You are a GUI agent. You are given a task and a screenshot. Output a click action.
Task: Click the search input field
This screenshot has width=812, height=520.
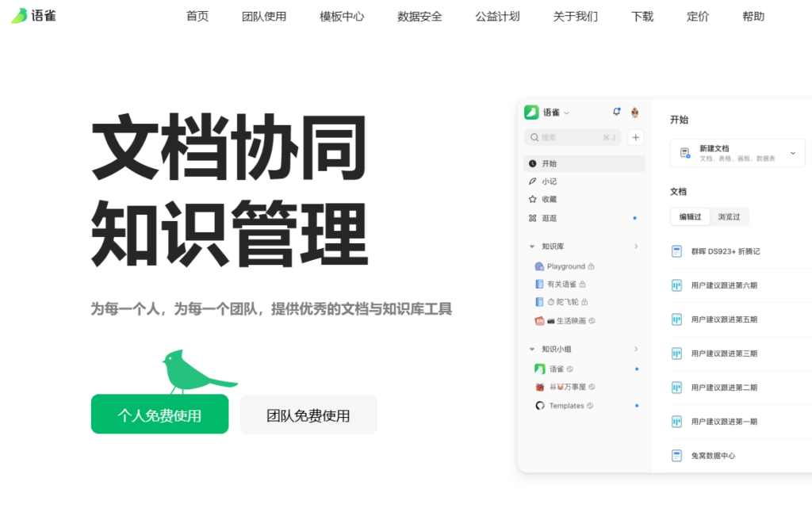pyautogui.click(x=571, y=137)
